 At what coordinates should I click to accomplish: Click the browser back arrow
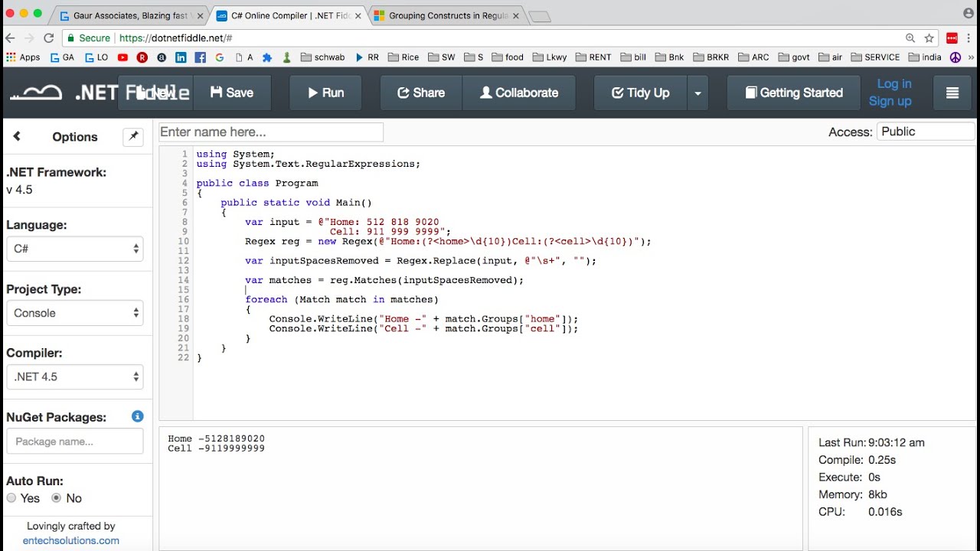click(x=10, y=37)
